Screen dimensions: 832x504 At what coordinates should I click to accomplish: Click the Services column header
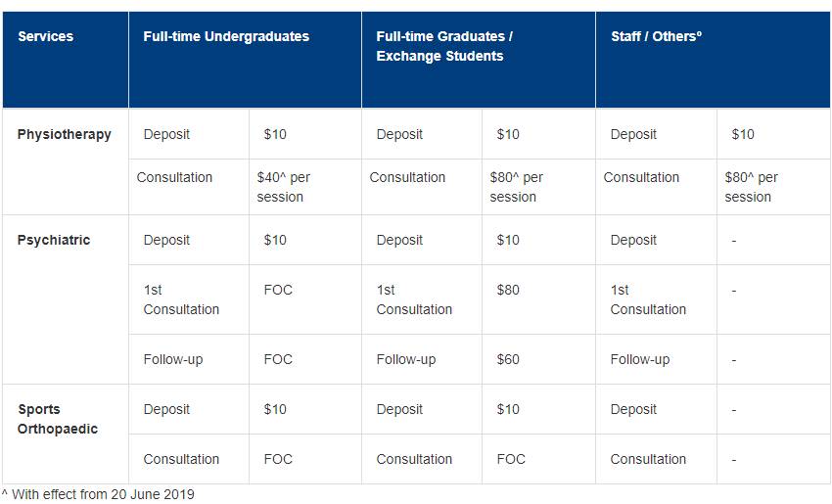click(45, 36)
